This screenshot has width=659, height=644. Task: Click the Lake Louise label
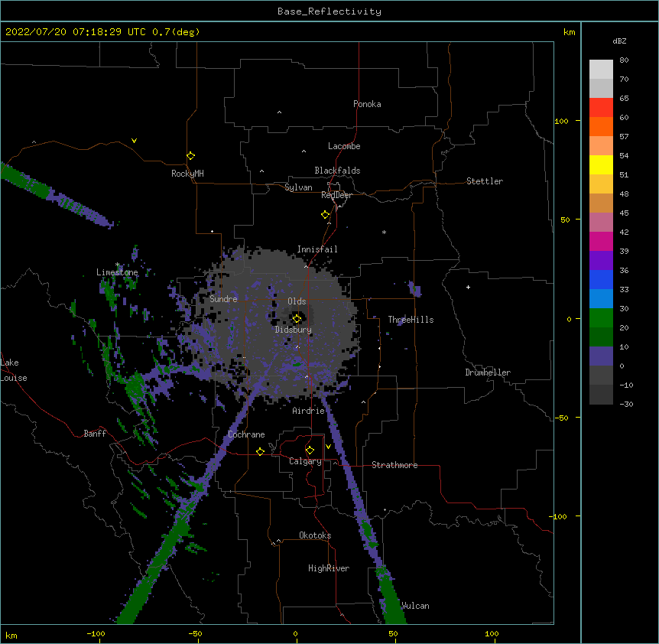[x=13, y=370]
